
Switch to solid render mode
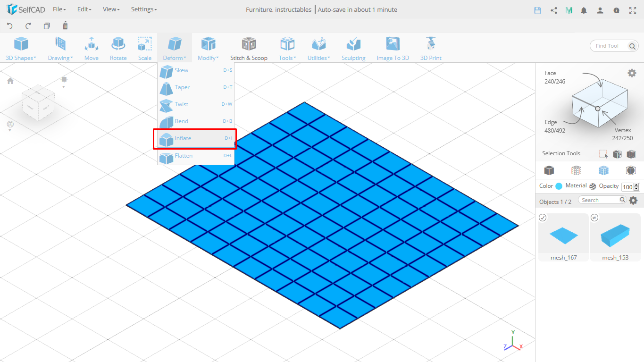[x=549, y=170]
